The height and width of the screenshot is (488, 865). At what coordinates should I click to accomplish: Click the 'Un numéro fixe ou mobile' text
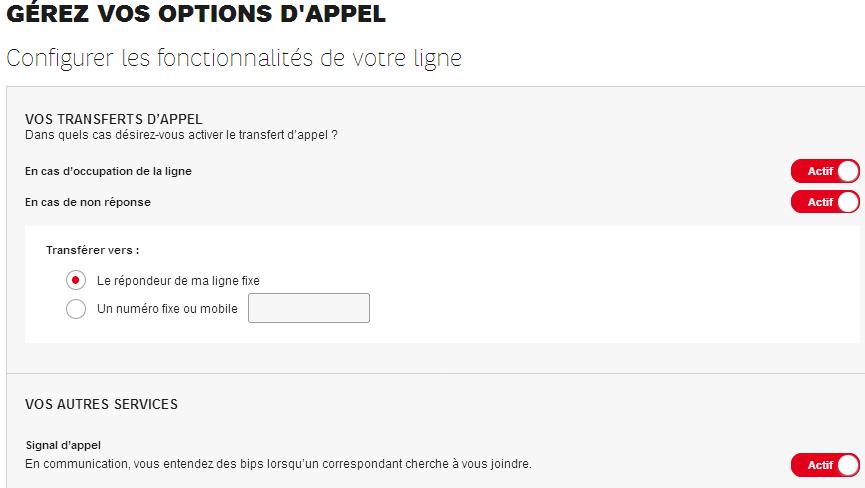[x=167, y=309]
